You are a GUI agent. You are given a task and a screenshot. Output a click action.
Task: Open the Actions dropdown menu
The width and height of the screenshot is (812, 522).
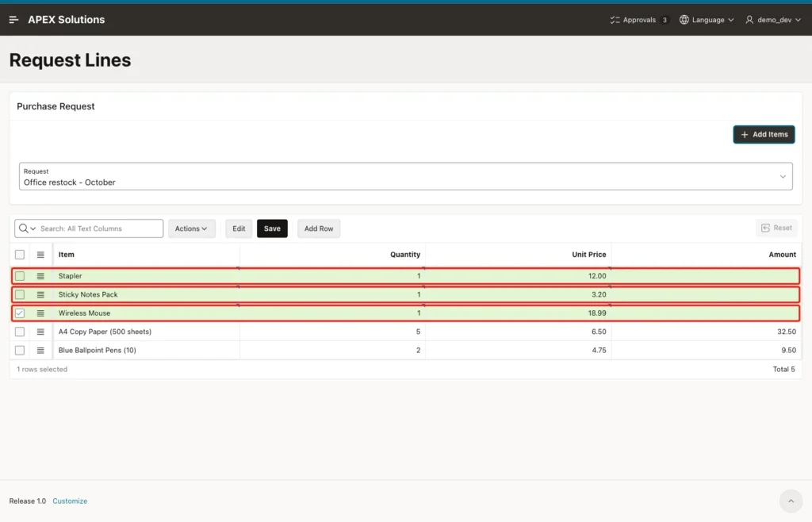(x=192, y=228)
